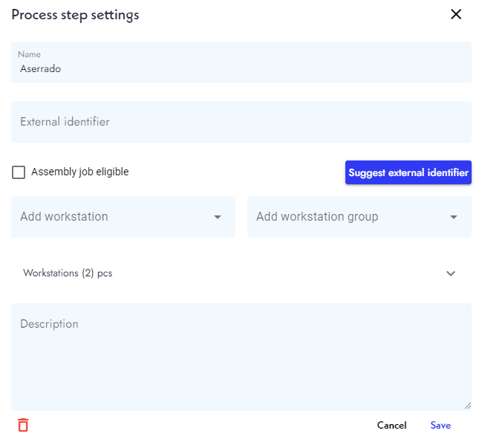This screenshot has width=482, height=448.
Task: Click the Process step settings title
Action: (75, 15)
